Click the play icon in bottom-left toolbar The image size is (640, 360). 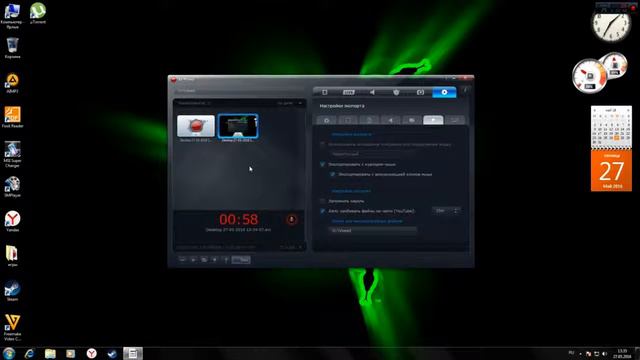[193, 260]
